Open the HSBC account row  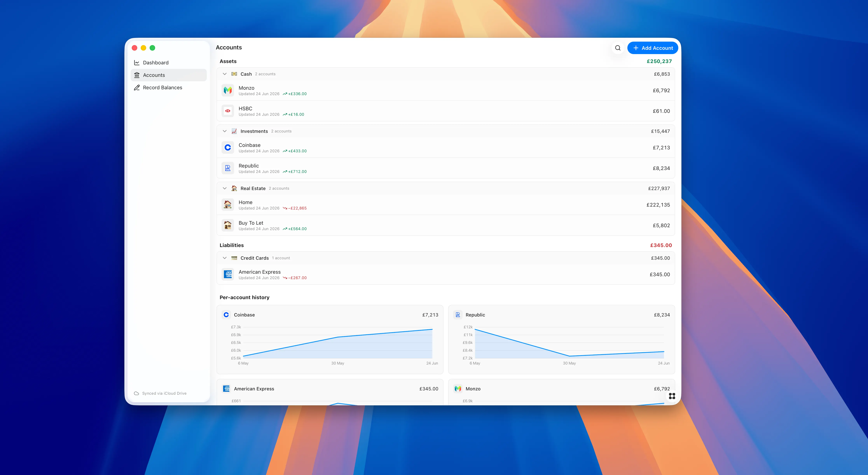pos(445,111)
